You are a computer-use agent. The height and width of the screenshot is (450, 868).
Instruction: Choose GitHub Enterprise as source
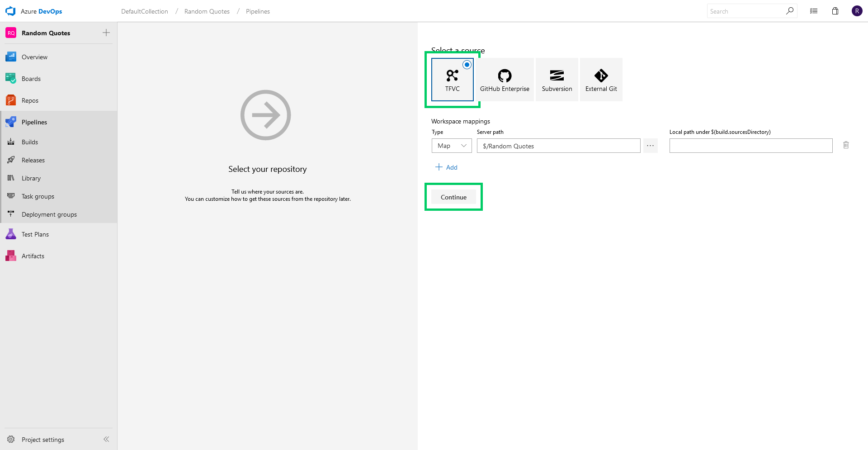point(505,80)
